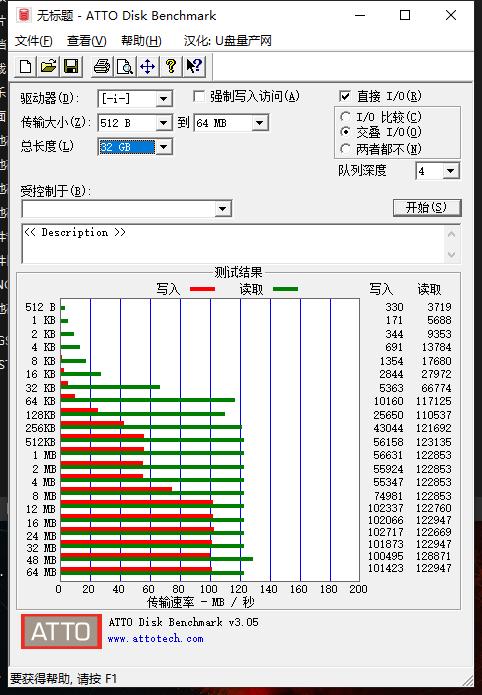482x695 pixels.
Task: Click the write value 74981
Action: (388, 496)
